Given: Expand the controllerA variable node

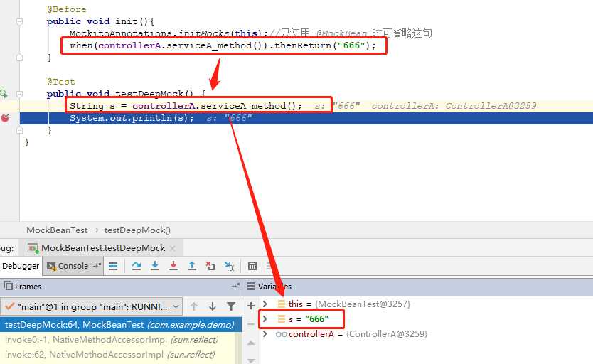Looking at the screenshot, I should click(265, 334).
